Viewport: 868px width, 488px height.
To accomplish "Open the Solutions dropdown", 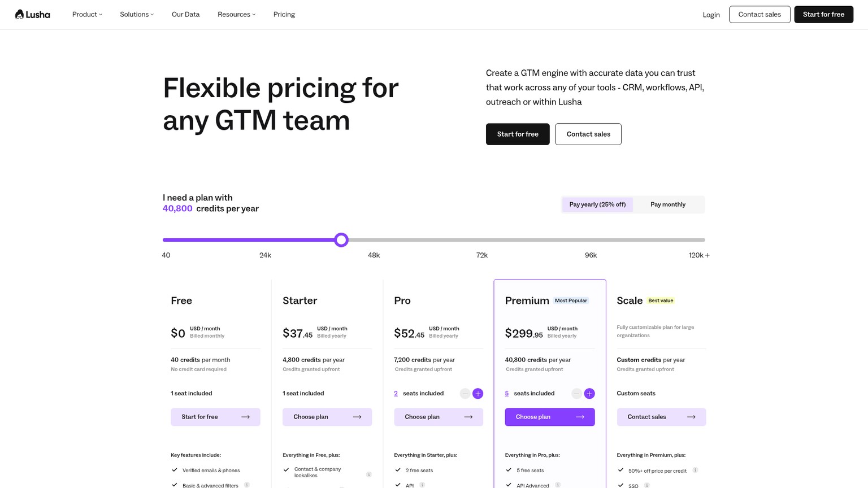I will (137, 14).
